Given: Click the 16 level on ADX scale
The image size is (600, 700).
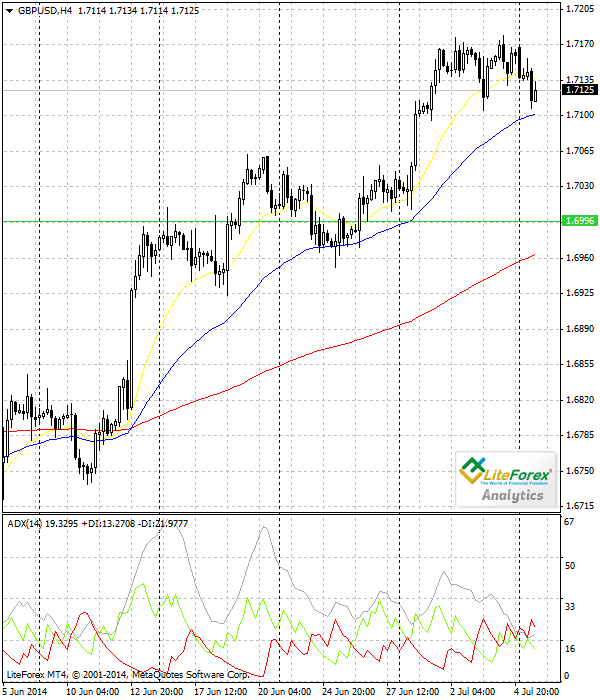Looking at the screenshot, I should coord(569,649).
